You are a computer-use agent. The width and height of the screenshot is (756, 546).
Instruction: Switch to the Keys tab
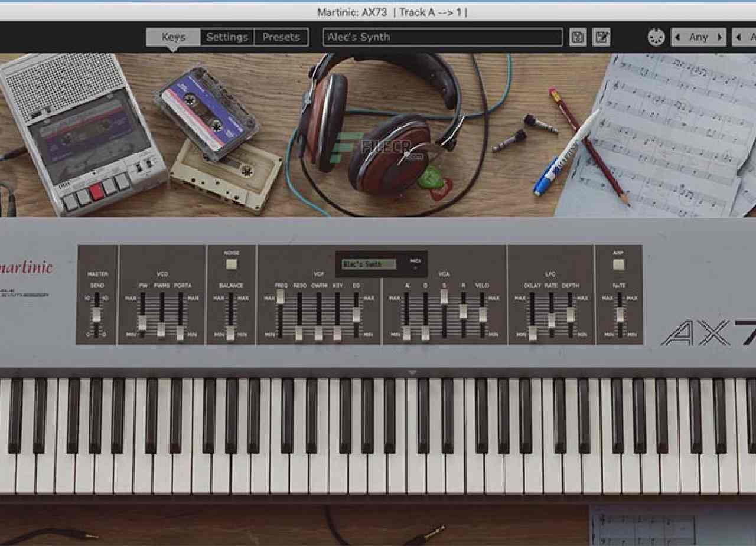[173, 37]
